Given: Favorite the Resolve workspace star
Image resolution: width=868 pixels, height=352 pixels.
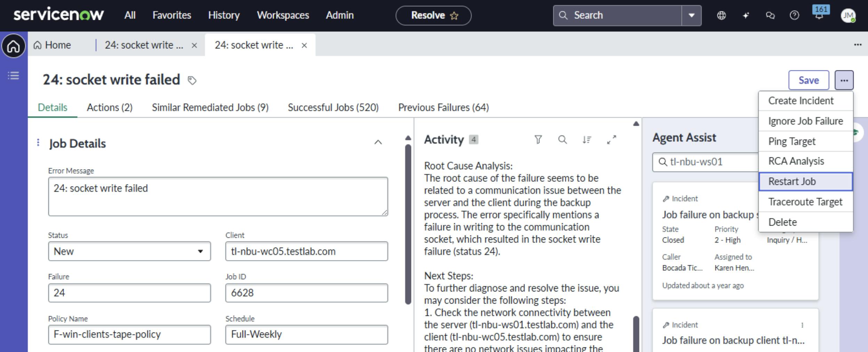Looking at the screenshot, I should (x=454, y=16).
